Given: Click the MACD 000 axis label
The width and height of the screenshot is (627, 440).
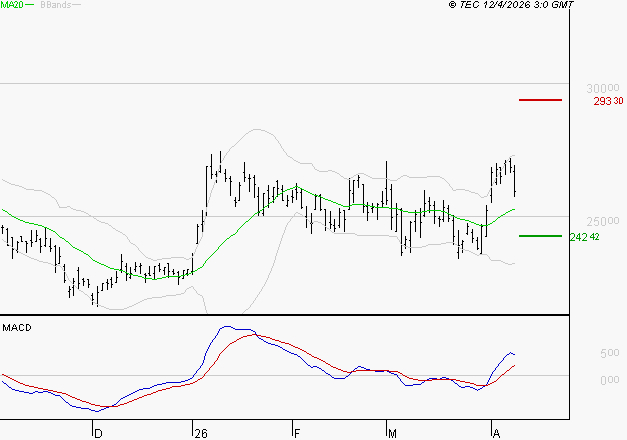Looking at the screenshot, I should coord(609,380).
